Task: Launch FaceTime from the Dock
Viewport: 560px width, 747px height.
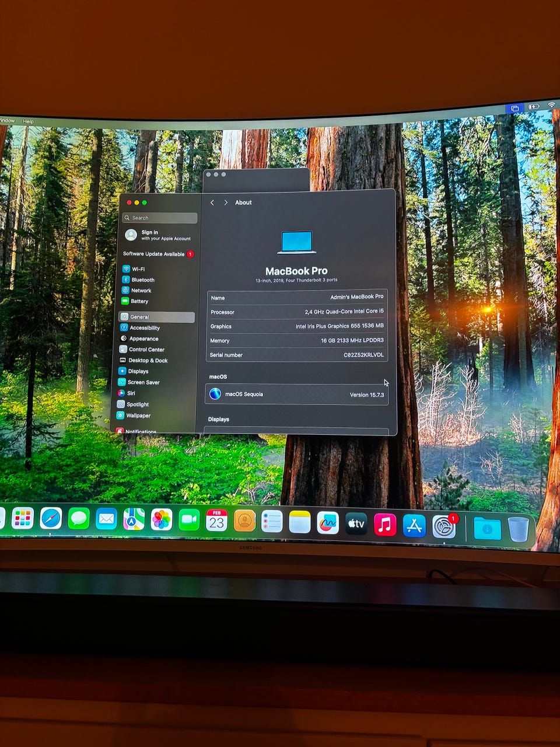Action: click(189, 520)
